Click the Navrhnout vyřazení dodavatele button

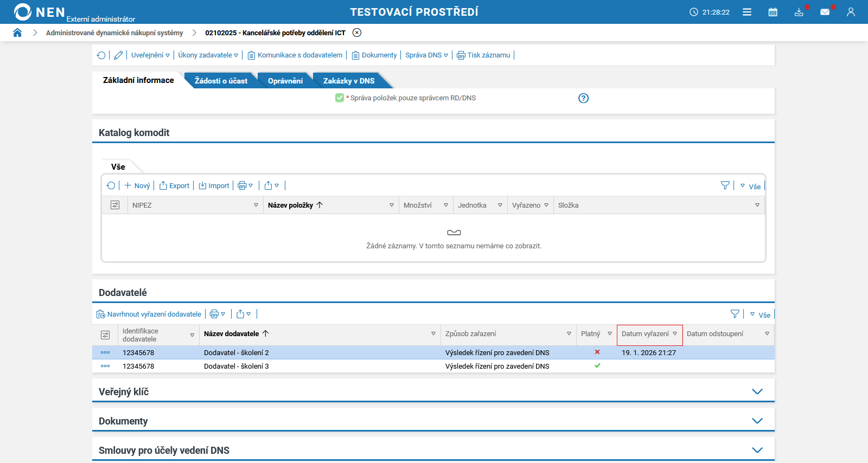pos(149,314)
